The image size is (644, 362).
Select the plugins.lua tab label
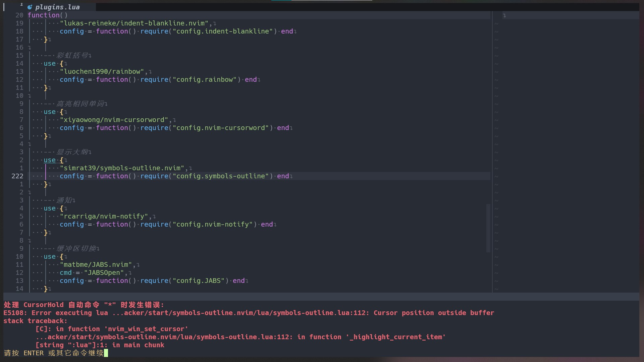[x=57, y=7]
